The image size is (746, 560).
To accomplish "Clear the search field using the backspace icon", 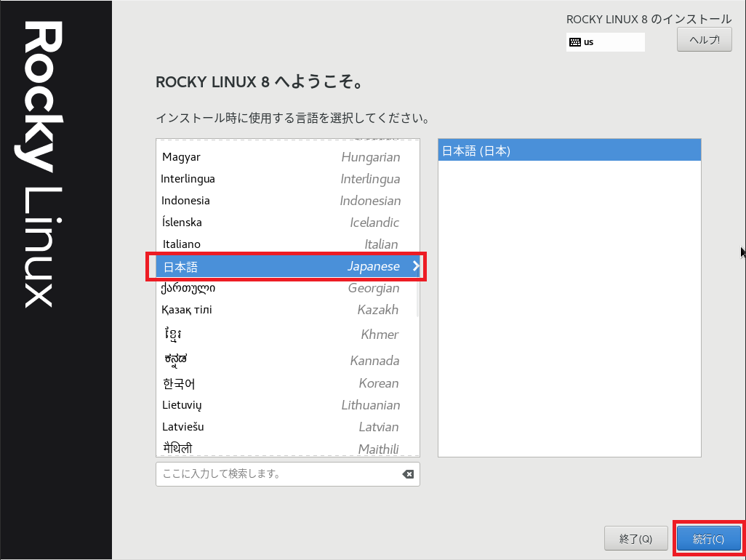I will 408,474.
